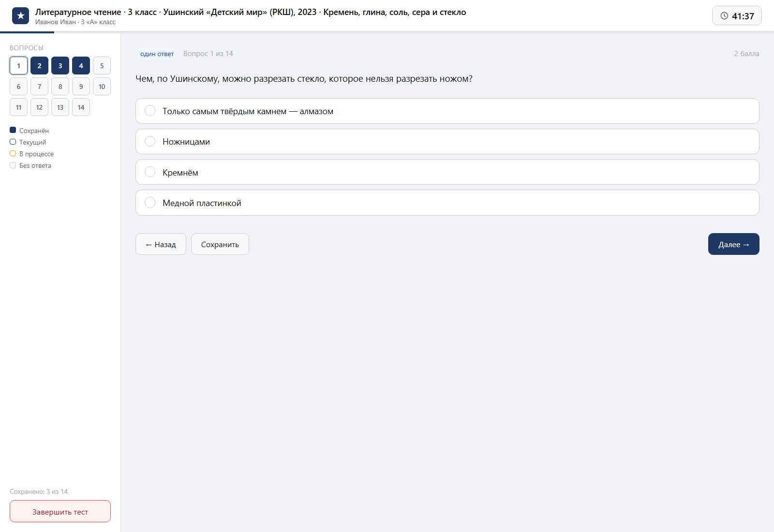The image size is (774, 532).
Task: Jump to question 14
Action: [x=81, y=107]
